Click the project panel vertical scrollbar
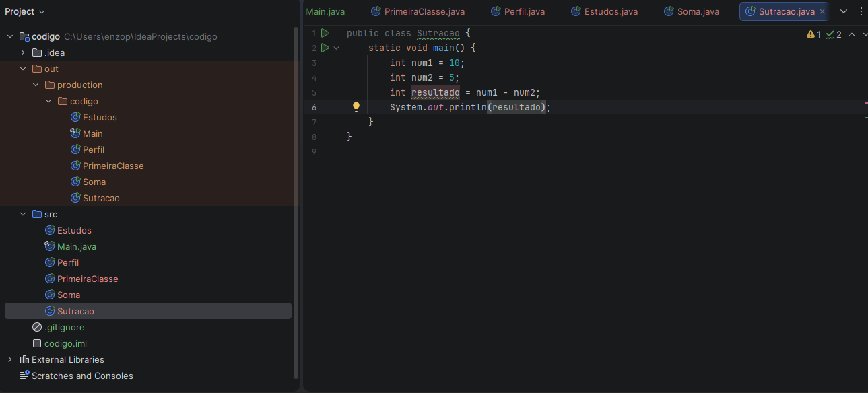Screen dimensions: 868x393 click(x=296, y=202)
